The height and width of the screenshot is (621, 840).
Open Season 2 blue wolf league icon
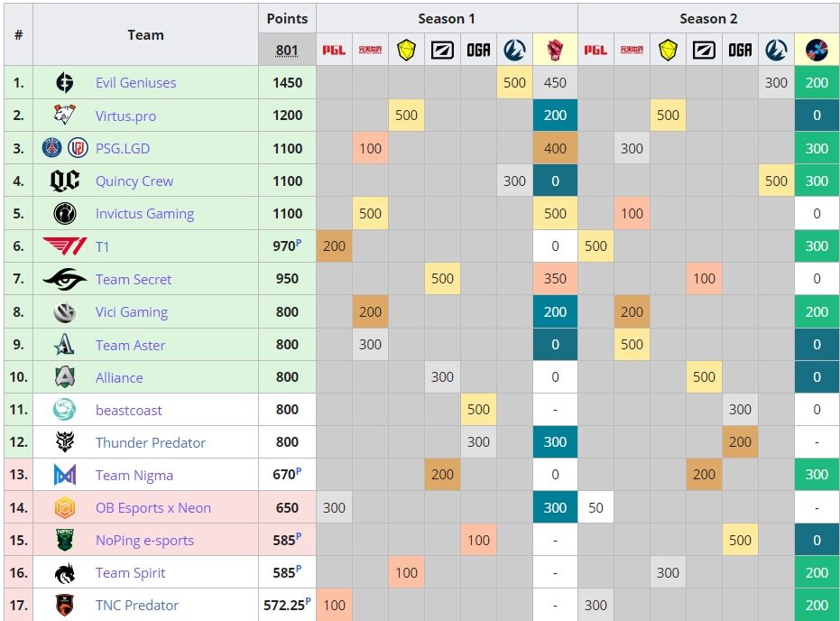776,50
